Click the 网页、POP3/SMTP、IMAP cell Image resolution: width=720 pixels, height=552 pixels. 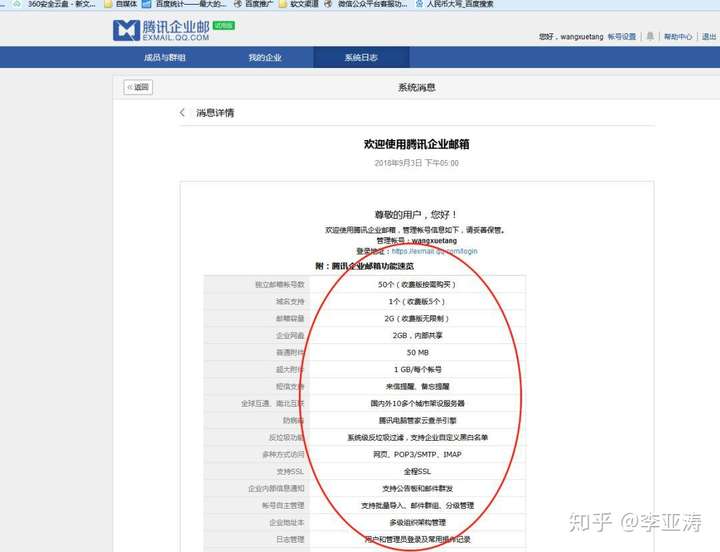point(417,455)
